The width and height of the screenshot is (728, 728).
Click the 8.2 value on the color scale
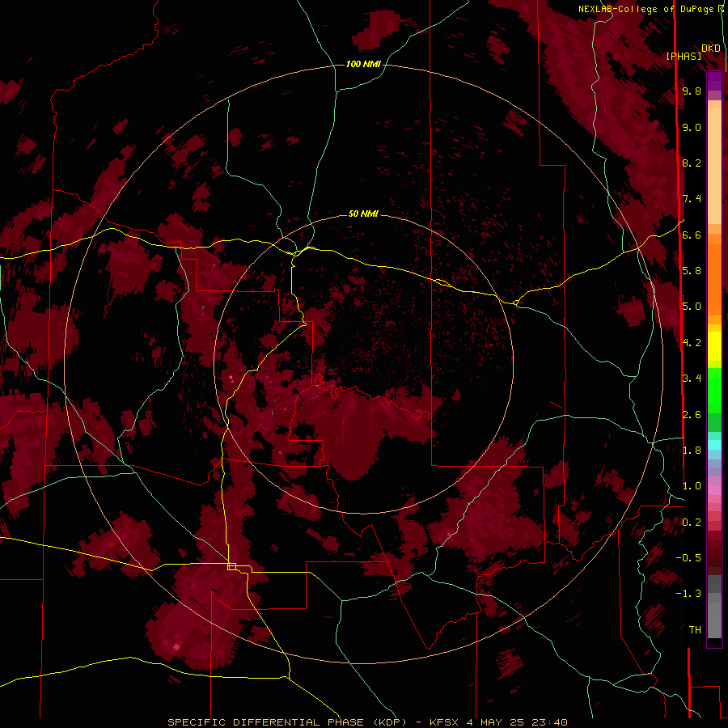coord(692,163)
